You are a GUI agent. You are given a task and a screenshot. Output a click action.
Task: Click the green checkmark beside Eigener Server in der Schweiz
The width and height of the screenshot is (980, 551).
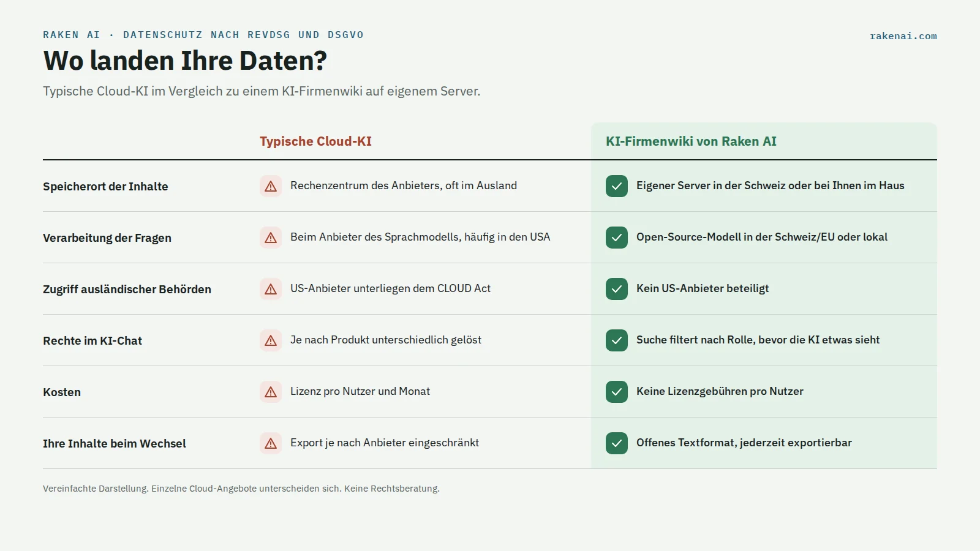point(617,186)
